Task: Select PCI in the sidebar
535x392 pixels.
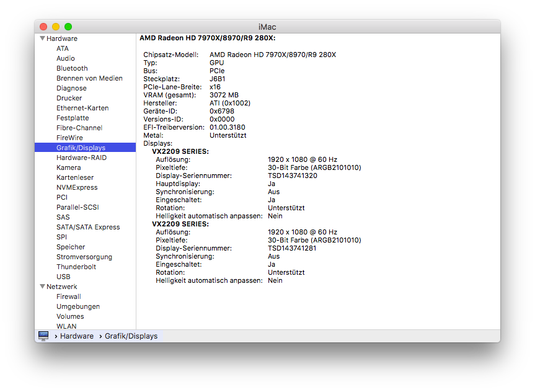Action: pos(62,197)
